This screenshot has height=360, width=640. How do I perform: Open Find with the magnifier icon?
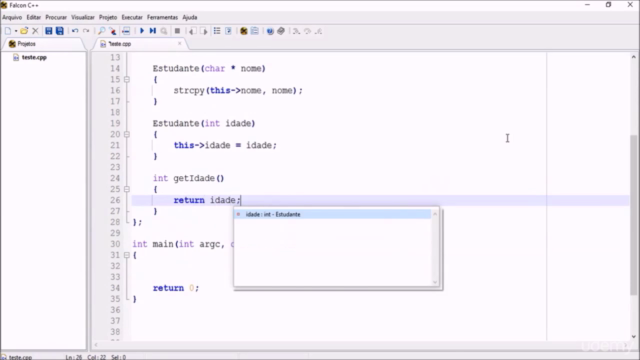(x=102, y=31)
